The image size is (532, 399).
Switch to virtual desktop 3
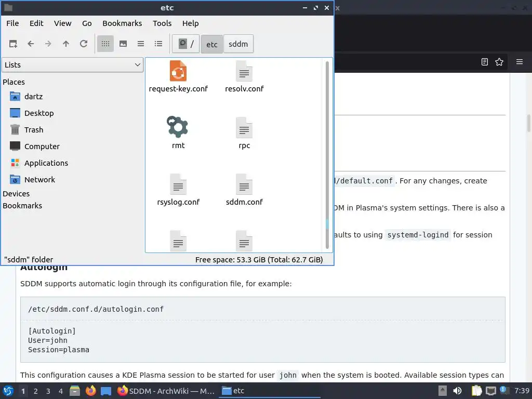click(x=48, y=391)
